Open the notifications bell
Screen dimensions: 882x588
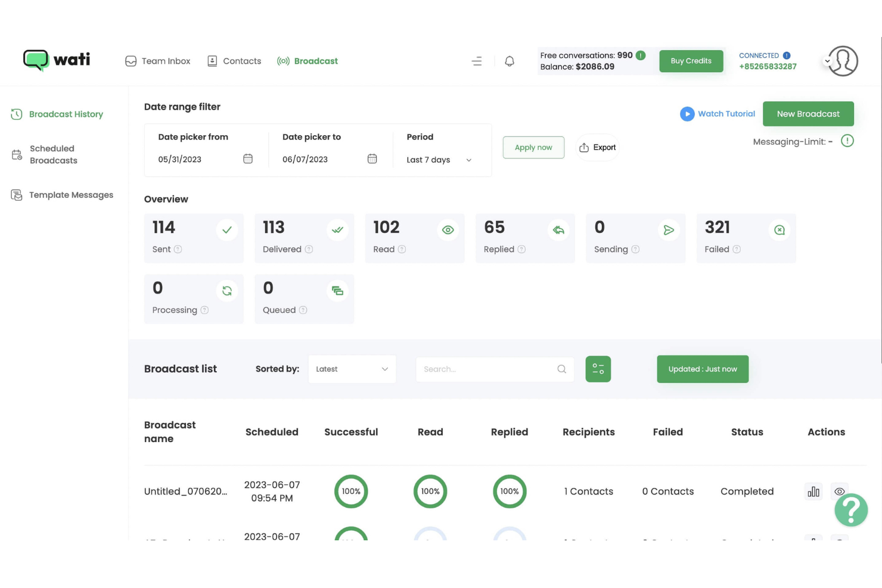(x=509, y=61)
